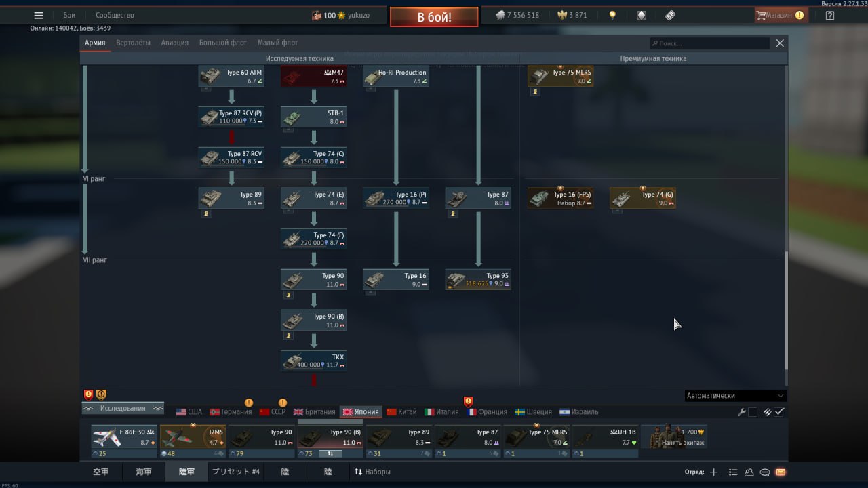This screenshot has height=488, width=868.
Task: Select Type 74 (E) card
Action: click(313, 199)
